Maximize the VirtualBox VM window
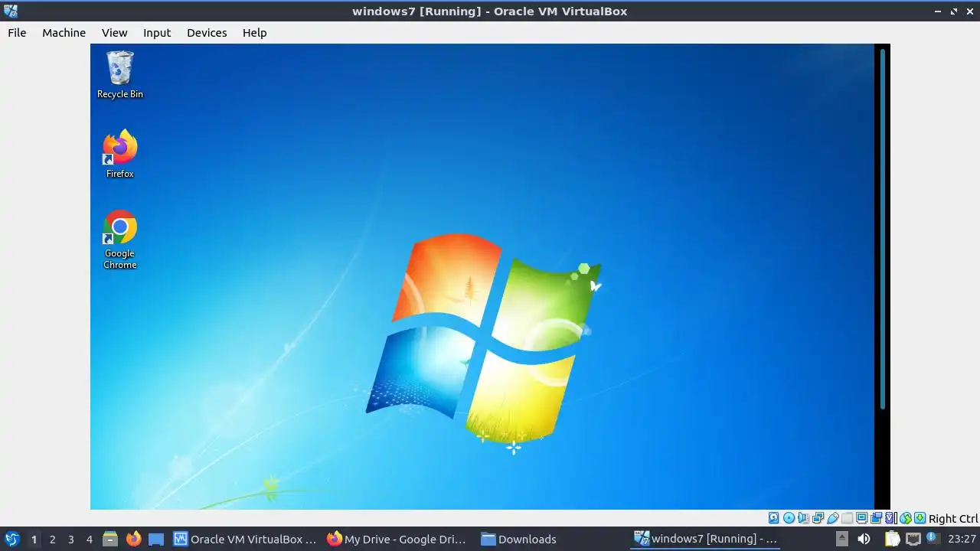This screenshot has width=980, height=551. (954, 11)
